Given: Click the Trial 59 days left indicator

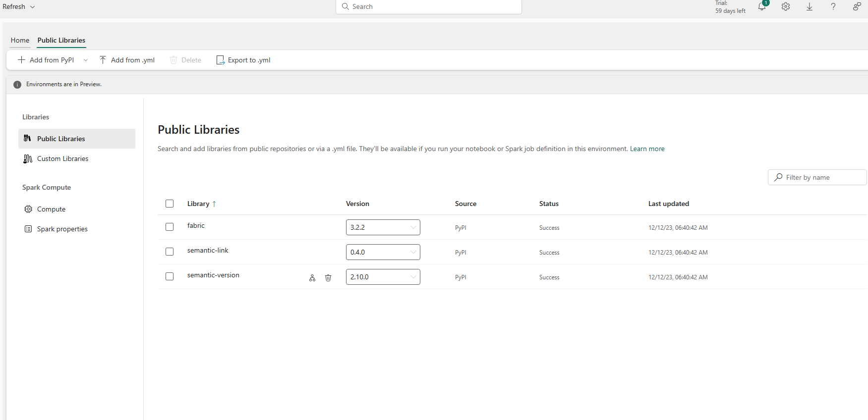Looking at the screenshot, I should [730, 7].
